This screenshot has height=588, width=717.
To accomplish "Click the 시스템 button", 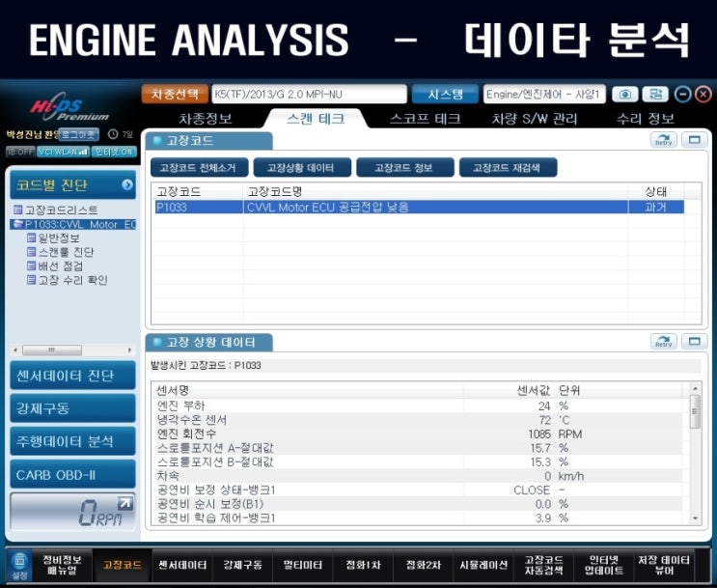I will (446, 95).
